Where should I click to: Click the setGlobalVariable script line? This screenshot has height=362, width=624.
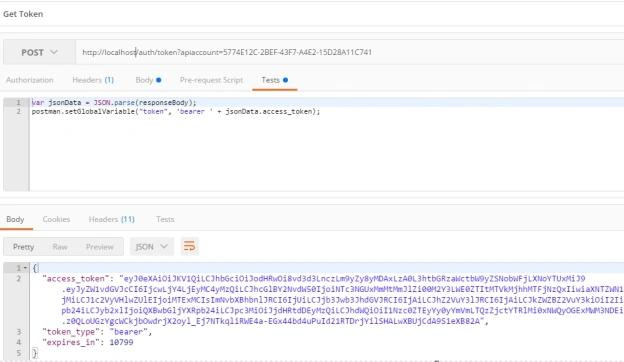point(176,112)
